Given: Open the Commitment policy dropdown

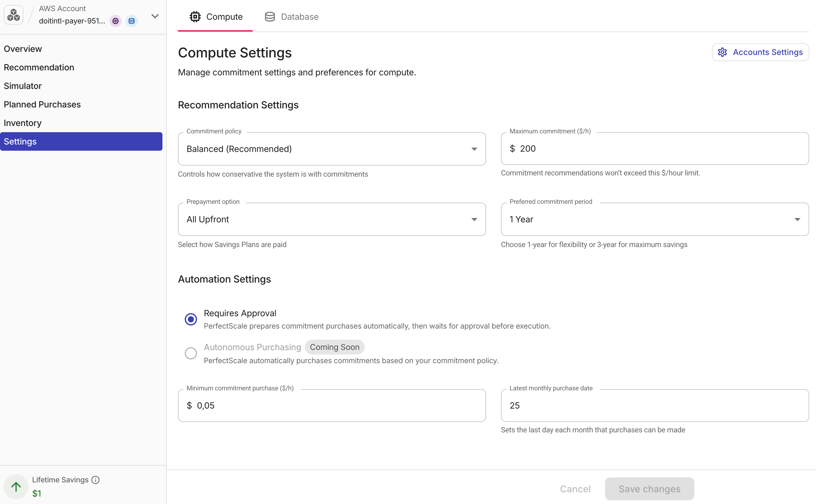Looking at the screenshot, I should tap(332, 149).
